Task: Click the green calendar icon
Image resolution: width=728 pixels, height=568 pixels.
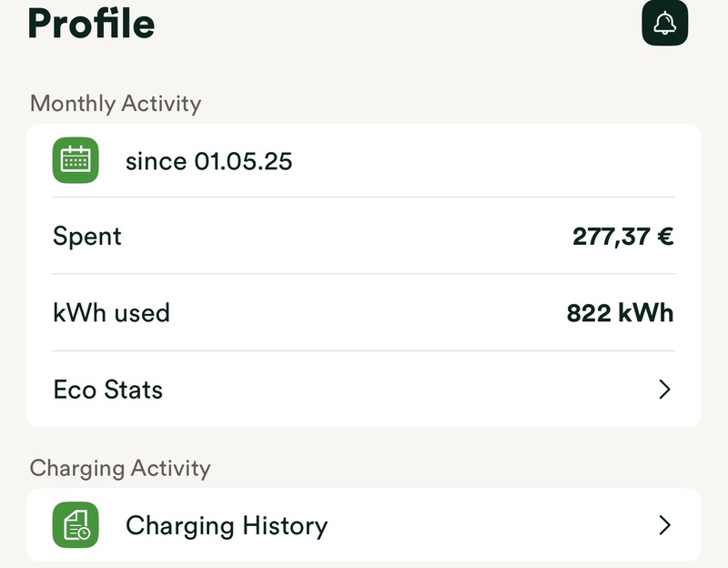Action: click(x=76, y=160)
